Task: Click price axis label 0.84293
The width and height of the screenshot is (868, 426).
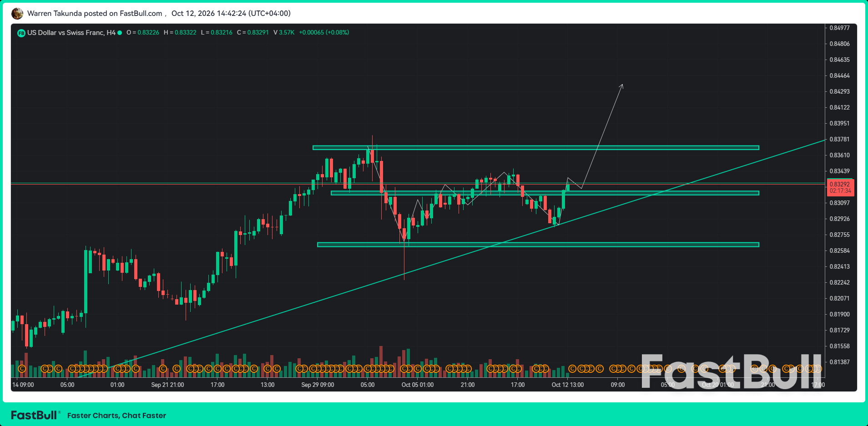Action: [839, 91]
